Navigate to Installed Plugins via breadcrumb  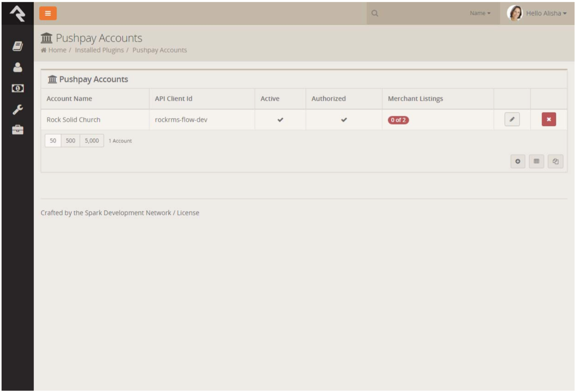(x=100, y=50)
